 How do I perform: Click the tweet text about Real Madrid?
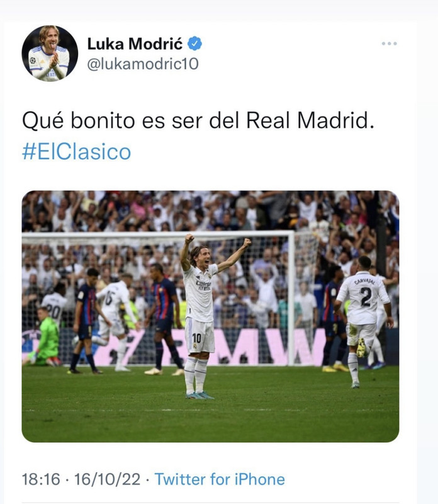[198, 120]
